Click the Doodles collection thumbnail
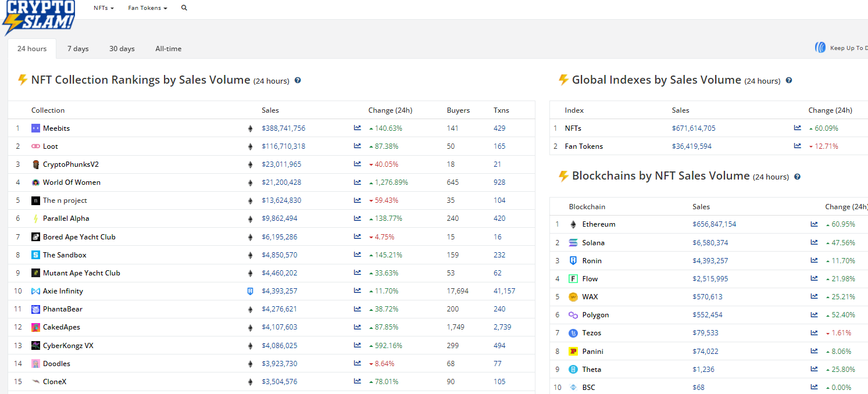 [x=35, y=364]
